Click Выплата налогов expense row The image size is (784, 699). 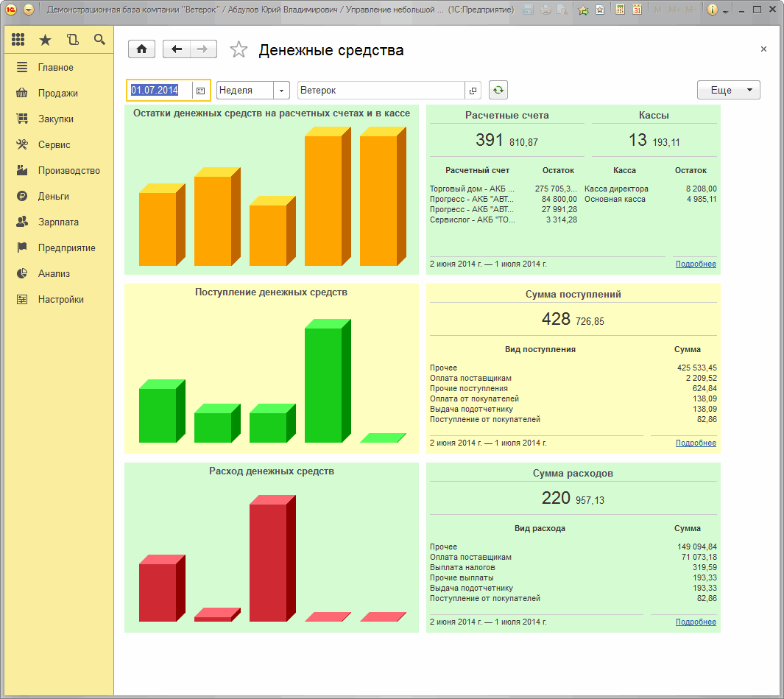pyautogui.click(x=573, y=567)
